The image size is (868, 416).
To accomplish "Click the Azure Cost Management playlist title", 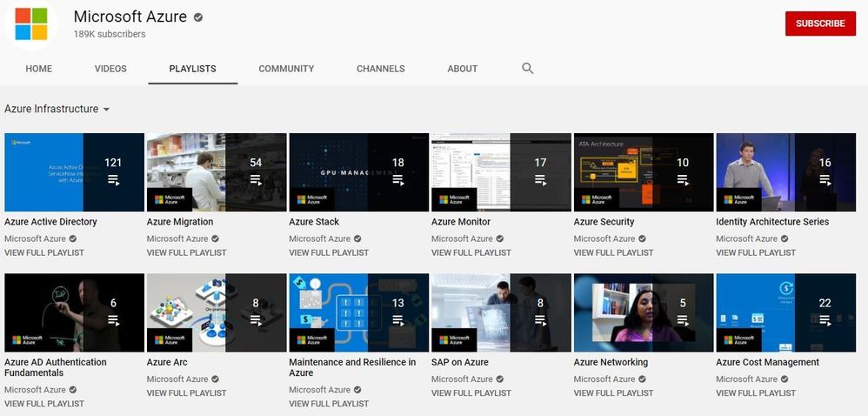I will 767,362.
